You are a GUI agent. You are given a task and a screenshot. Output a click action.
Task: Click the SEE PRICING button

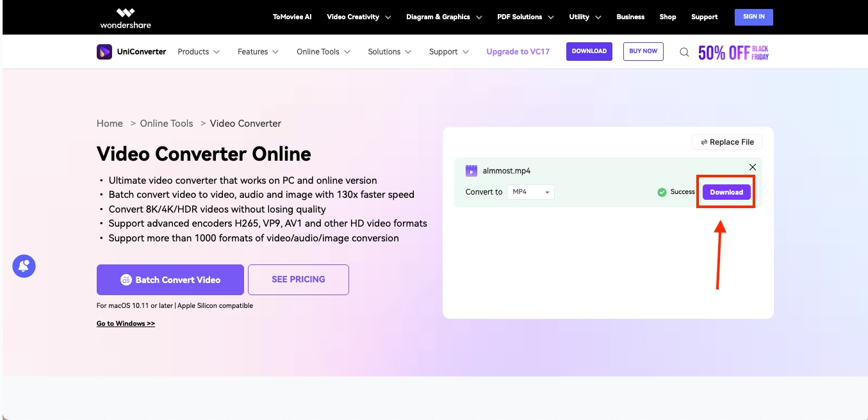click(298, 279)
